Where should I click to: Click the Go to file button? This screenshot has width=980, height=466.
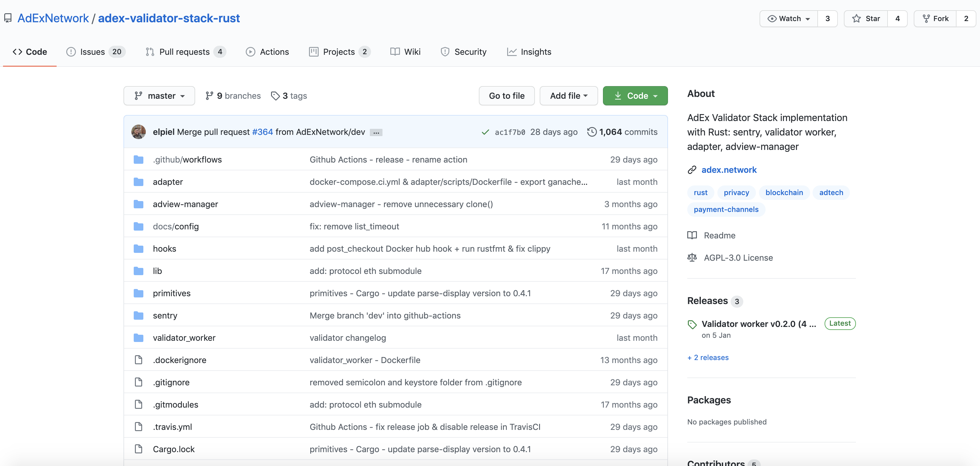pos(506,95)
